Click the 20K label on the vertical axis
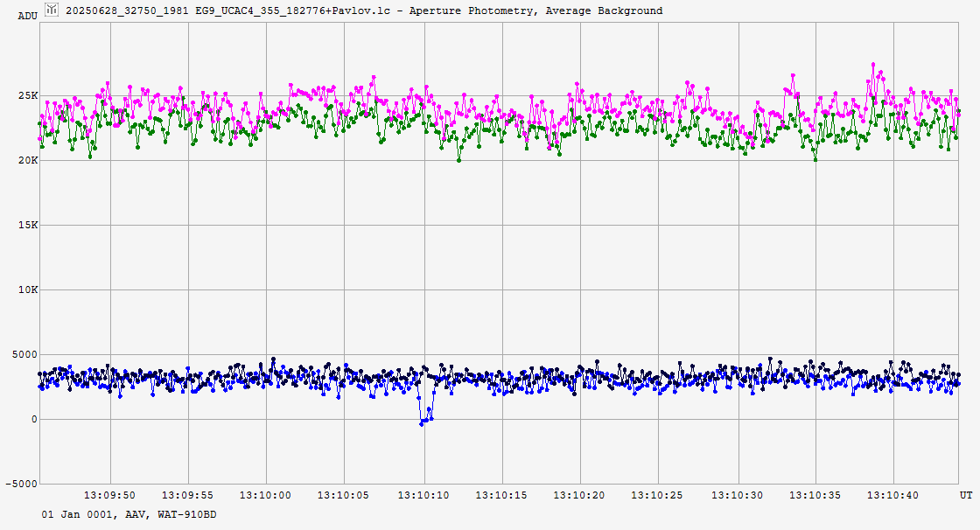Viewport: 980px width, 530px height. coord(26,160)
